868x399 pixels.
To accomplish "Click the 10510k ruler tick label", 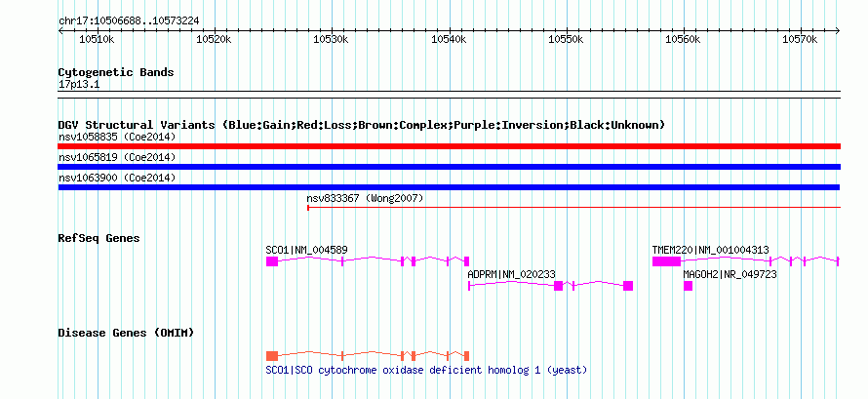I will [98, 39].
